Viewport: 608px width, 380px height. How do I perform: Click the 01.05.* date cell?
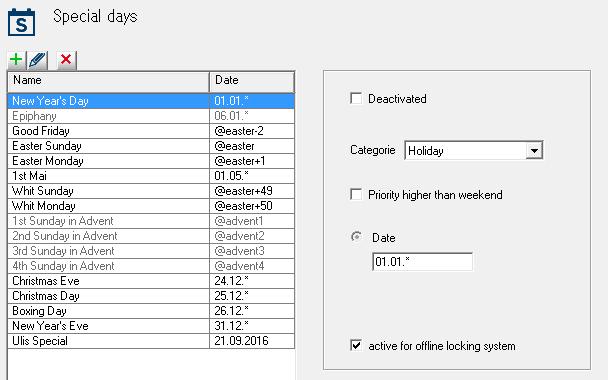point(252,176)
